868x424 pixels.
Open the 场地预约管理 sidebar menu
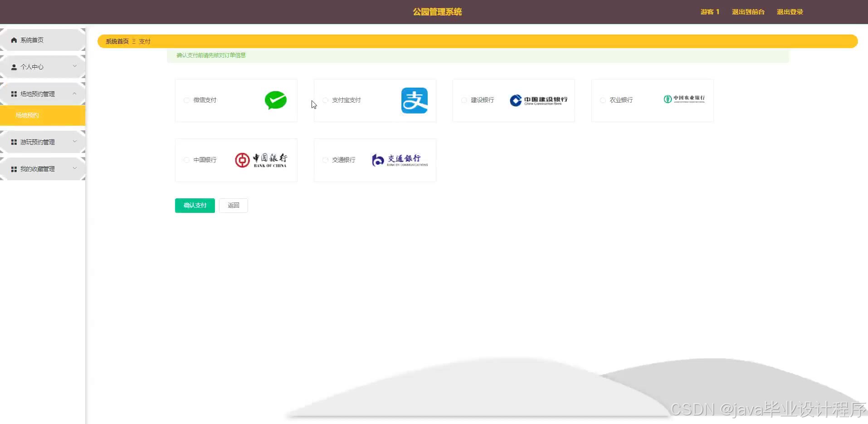coord(43,94)
